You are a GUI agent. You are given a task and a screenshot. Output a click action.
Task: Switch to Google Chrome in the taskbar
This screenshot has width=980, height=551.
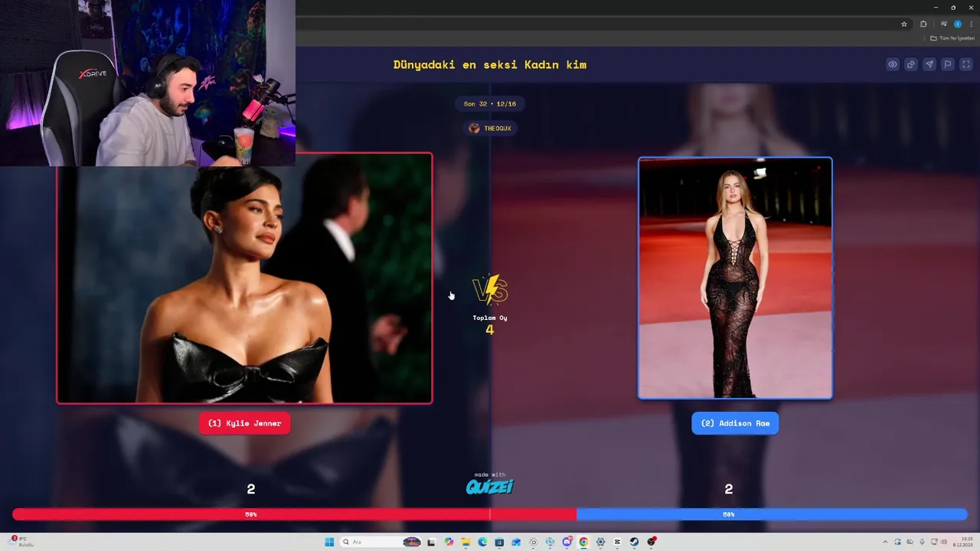(x=583, y=542)
